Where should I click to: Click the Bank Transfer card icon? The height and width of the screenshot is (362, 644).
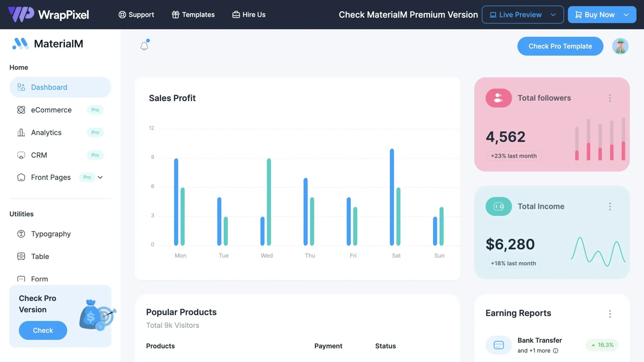pyautogui.click(x=498, y=345)
